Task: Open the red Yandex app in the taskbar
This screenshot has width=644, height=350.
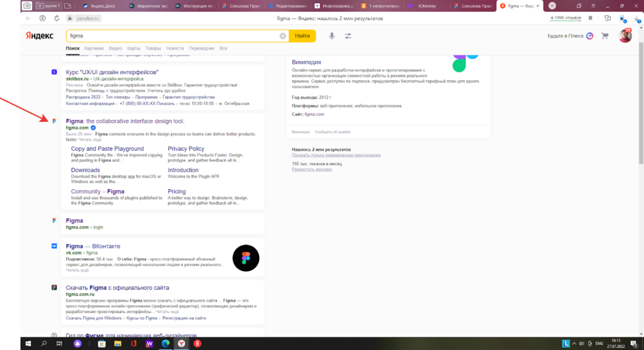Action: [197, 344]
